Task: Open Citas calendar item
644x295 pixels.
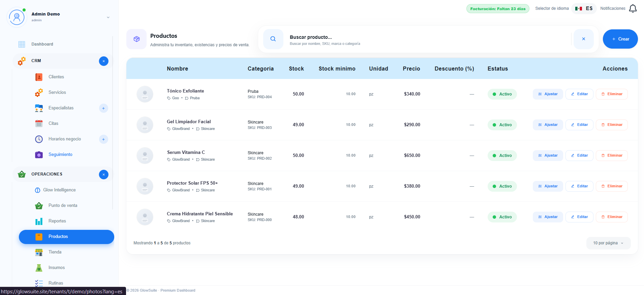Action: click(53, 124)
